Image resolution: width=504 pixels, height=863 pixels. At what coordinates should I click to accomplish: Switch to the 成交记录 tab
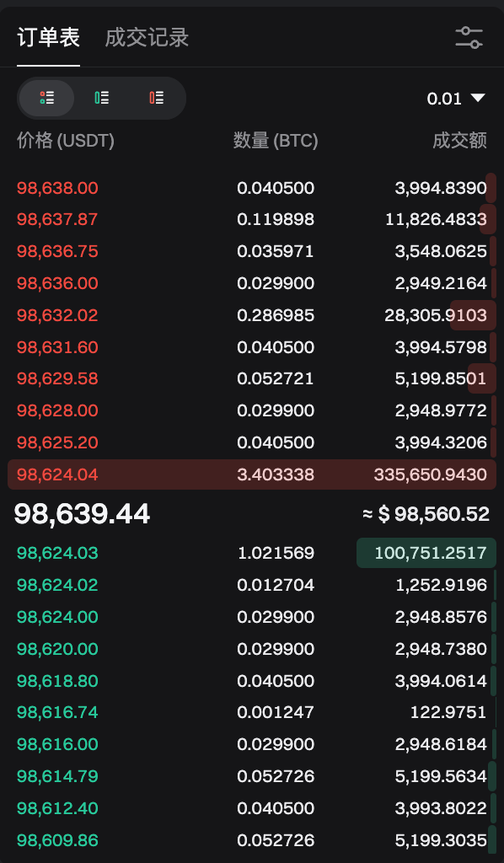click(147, 37)
